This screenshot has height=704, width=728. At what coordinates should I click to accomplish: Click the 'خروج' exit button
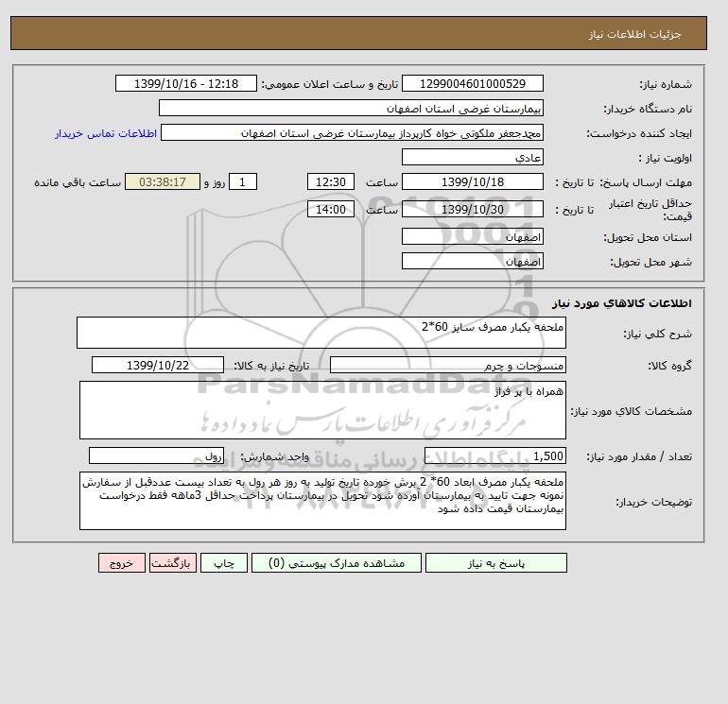pyautogui.click(x=122, y=562)
